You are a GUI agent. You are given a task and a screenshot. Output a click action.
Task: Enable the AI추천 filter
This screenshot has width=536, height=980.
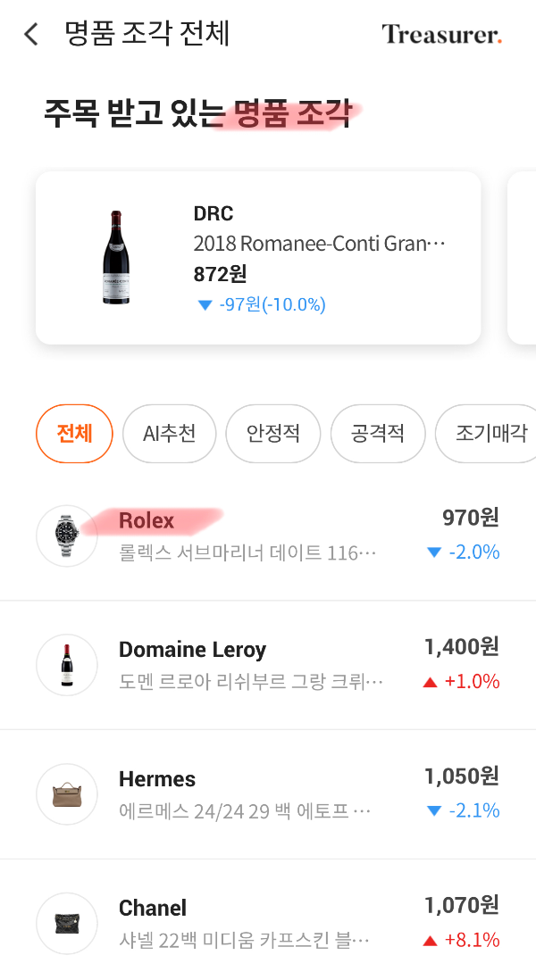tap(169, 434)
